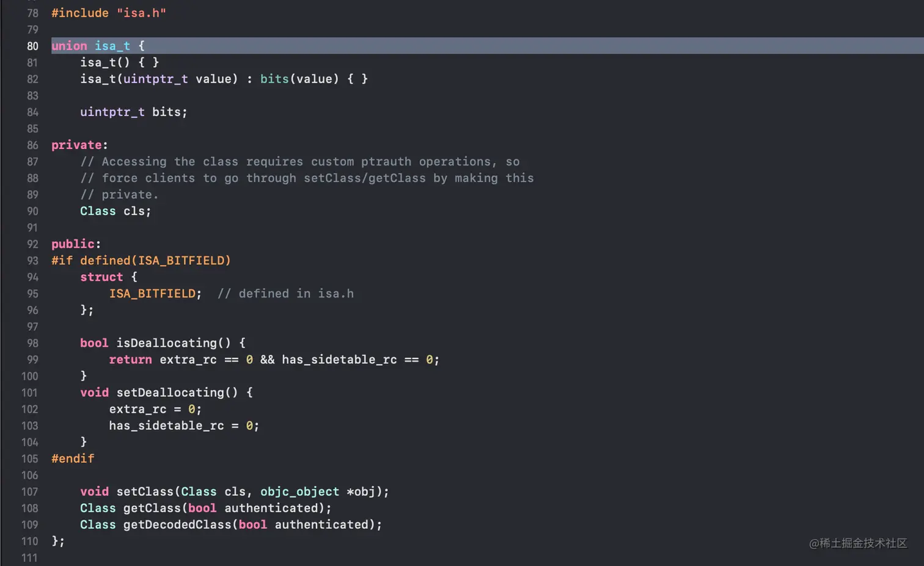
Task: Click the 'return' keyword on line 99
Action: 130,360
